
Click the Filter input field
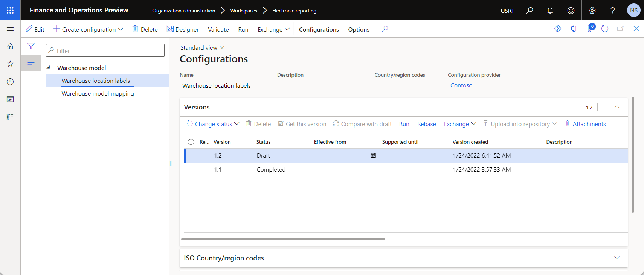(105, 50)
